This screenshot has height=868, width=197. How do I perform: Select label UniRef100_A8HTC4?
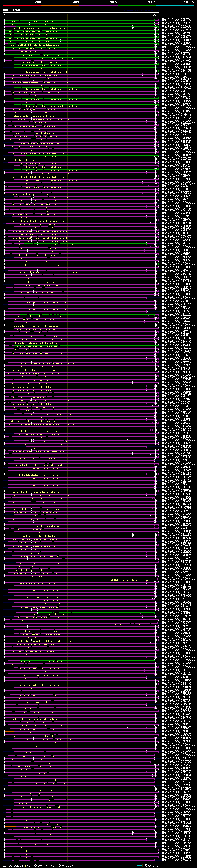pyautogui.click(x=177, y=839)
